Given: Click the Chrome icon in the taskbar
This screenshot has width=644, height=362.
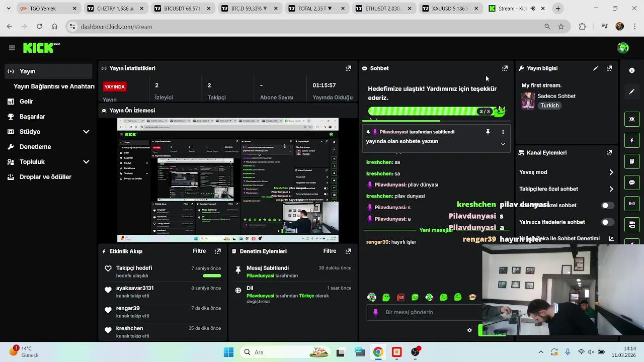Looking at the screenshot, I should pyautogui.click(x=378, y=352).
